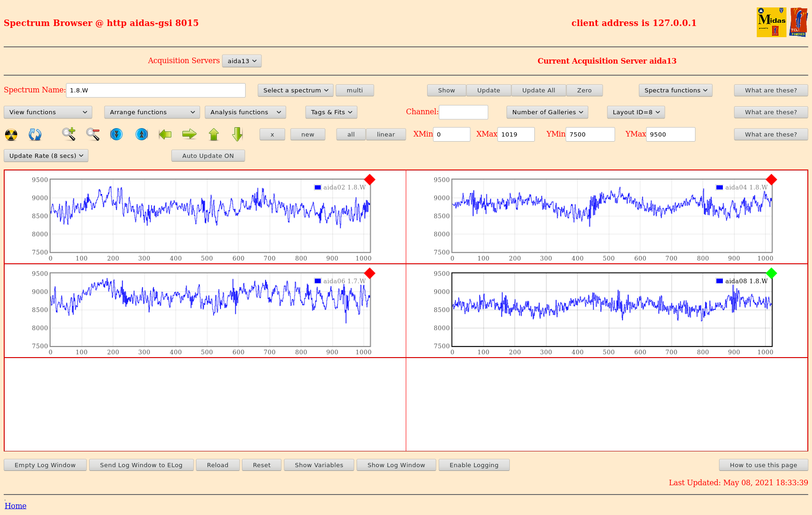
Task: Toggle the green diamond on aida08 plot
Action: pyautogui.click(x=771, y=274)
